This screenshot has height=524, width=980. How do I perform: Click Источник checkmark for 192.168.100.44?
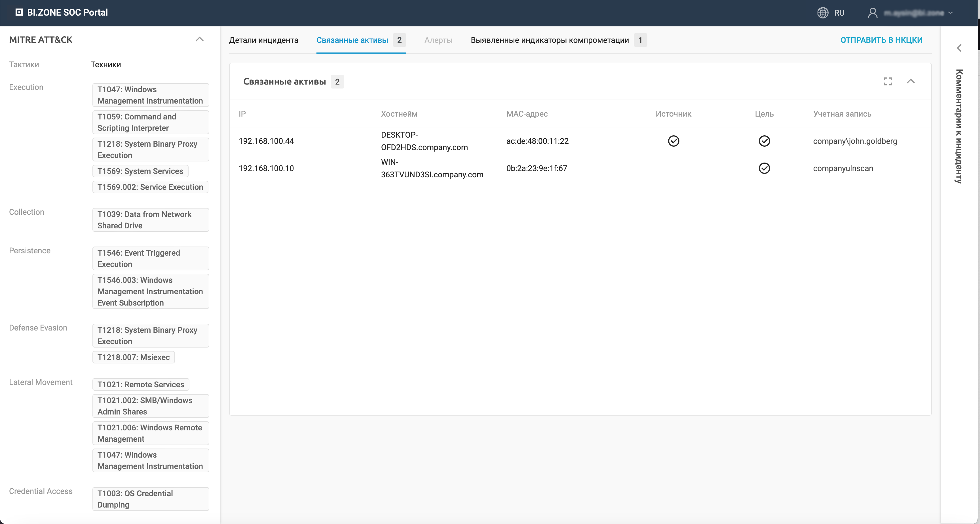(673, 141)
